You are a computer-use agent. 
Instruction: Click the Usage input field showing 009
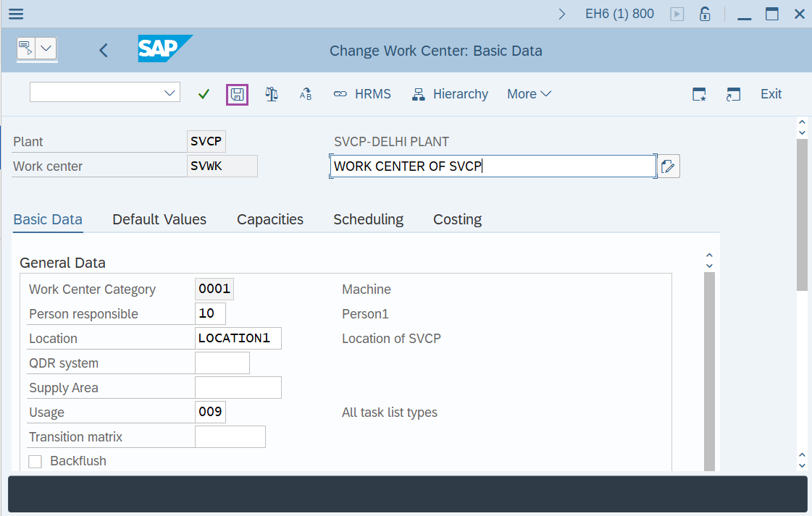point(210,411)
